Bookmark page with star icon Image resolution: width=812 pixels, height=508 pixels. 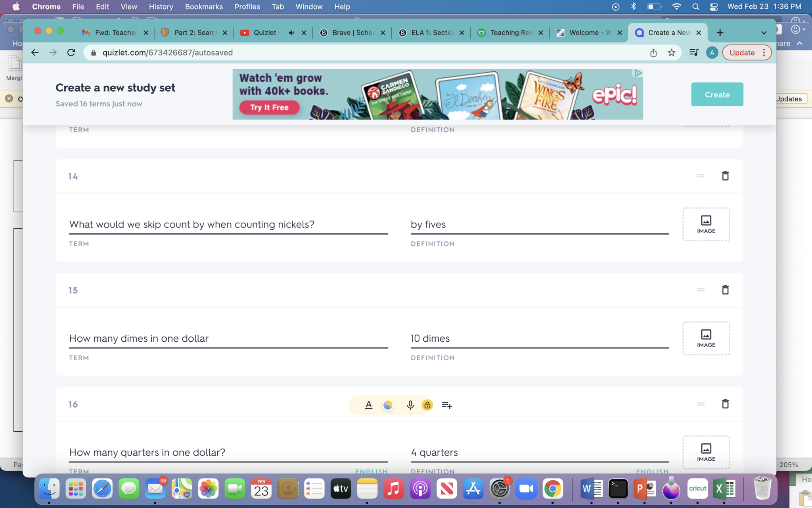tap(671, 52)
